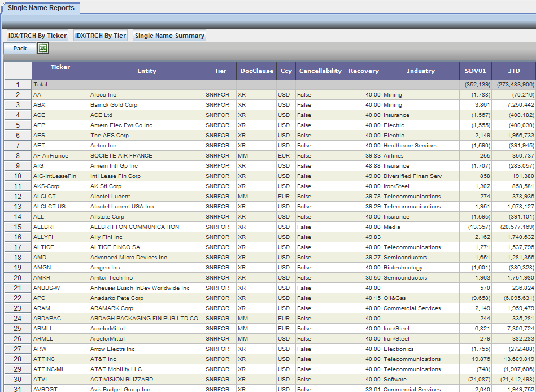Open the Single Name Summary view
Image resolution: width=536 pixels, height=392 pixels.
[169, 36]
